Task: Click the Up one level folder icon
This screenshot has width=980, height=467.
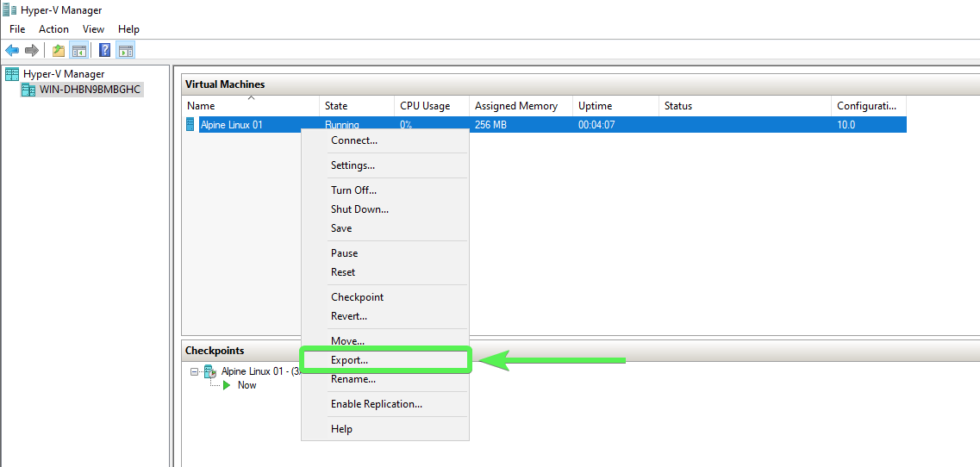Action: (59, 50)
